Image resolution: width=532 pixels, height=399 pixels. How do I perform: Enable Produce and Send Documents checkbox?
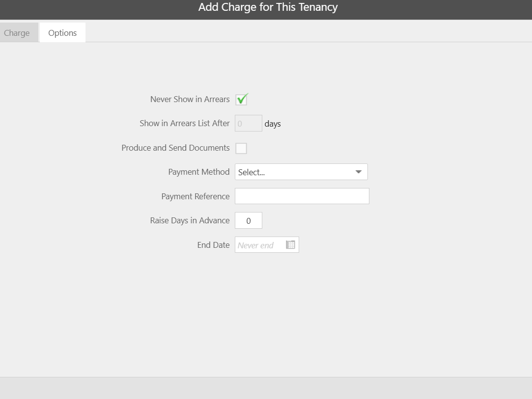pos(241,148)
